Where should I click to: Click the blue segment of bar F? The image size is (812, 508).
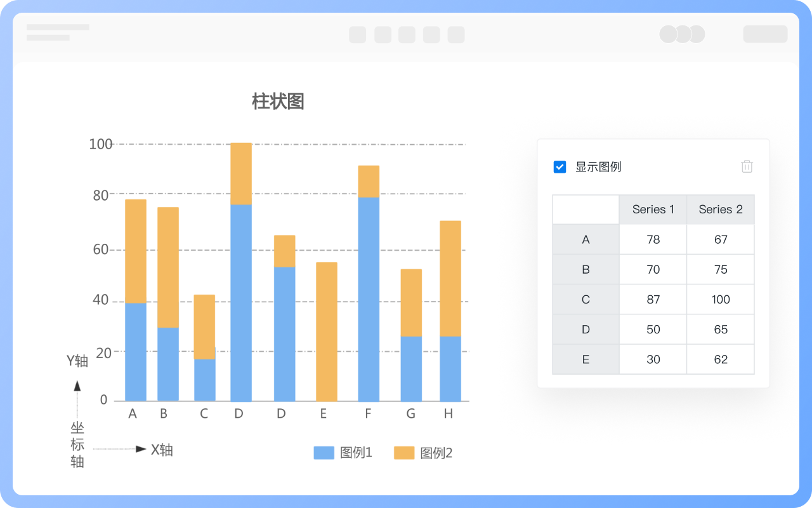pyautogui.click(x=369, y=298)
